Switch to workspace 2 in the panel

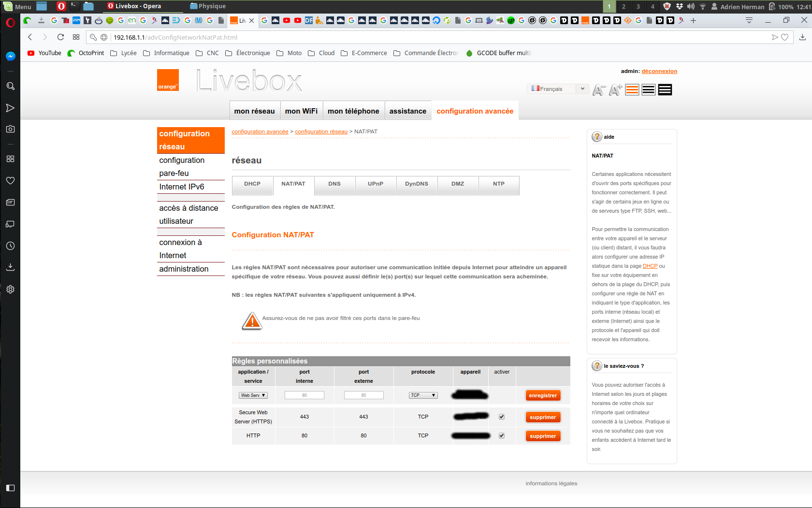tap(623, 6)
